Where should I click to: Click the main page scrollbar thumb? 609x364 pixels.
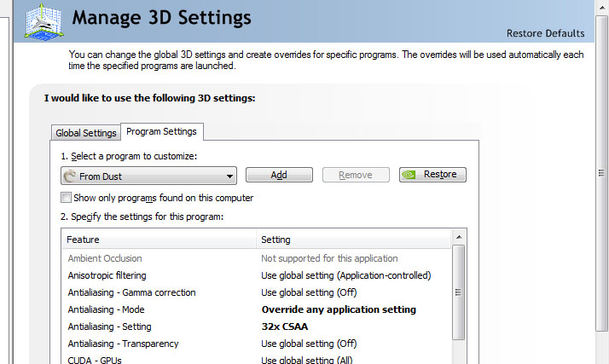601,173
